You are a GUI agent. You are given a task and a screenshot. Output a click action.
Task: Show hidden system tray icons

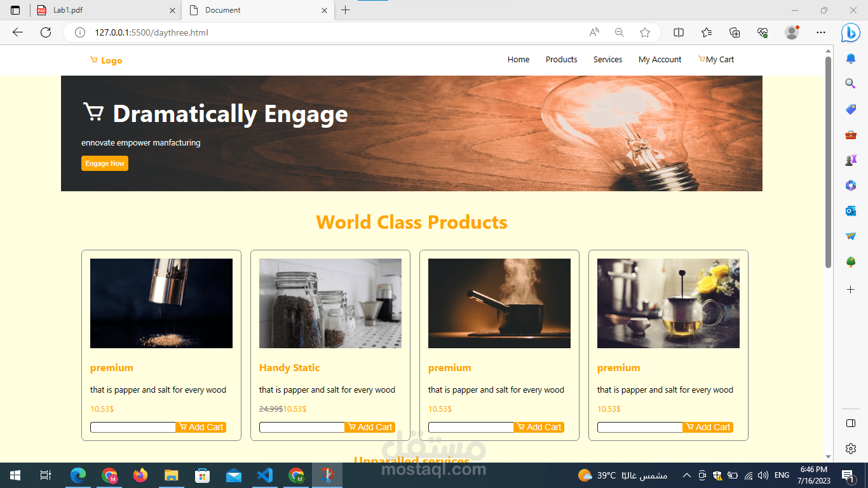(x=687, y=475)
